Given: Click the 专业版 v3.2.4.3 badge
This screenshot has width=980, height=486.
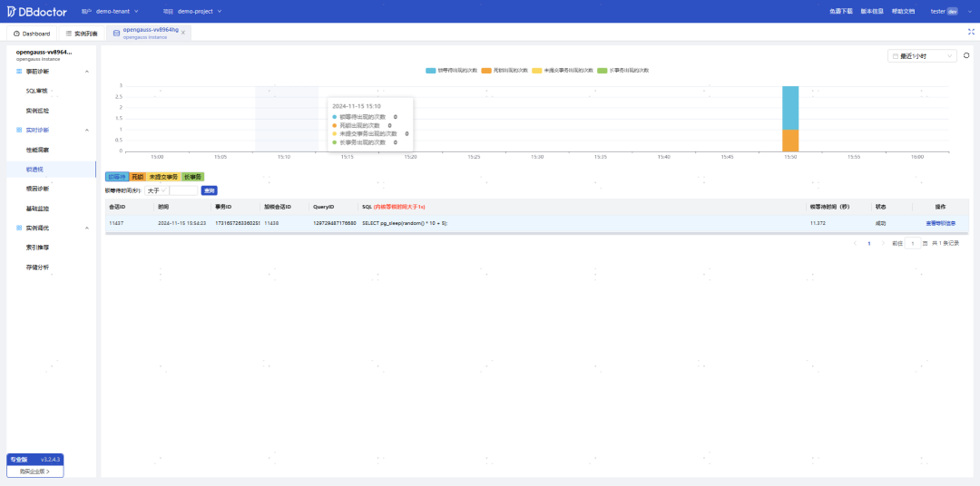Looking at the screenshot, I should [35, 459].
